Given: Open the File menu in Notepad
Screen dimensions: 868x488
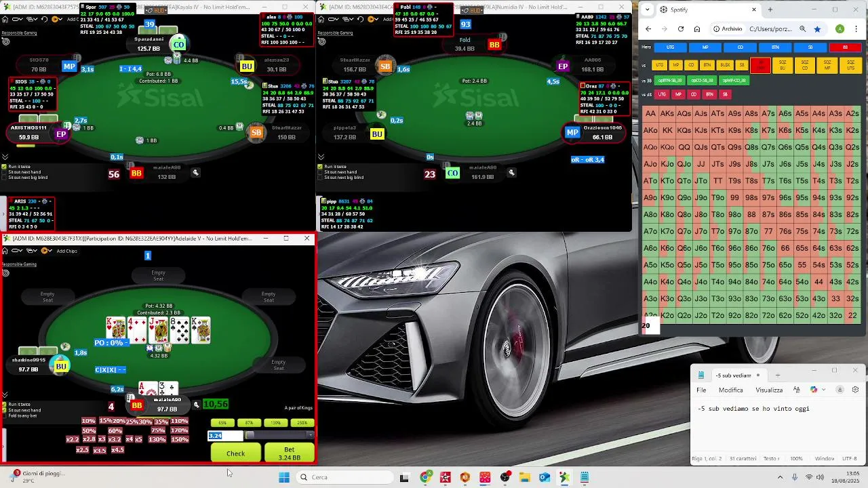Looking at the screenshot, I should 701,390.
